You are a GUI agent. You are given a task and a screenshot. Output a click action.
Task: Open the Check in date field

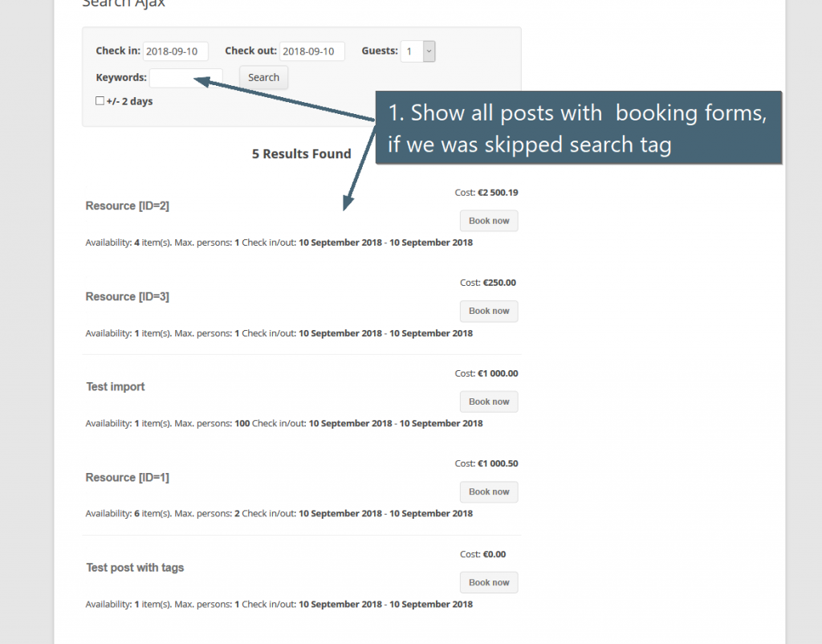click(175, 51)
